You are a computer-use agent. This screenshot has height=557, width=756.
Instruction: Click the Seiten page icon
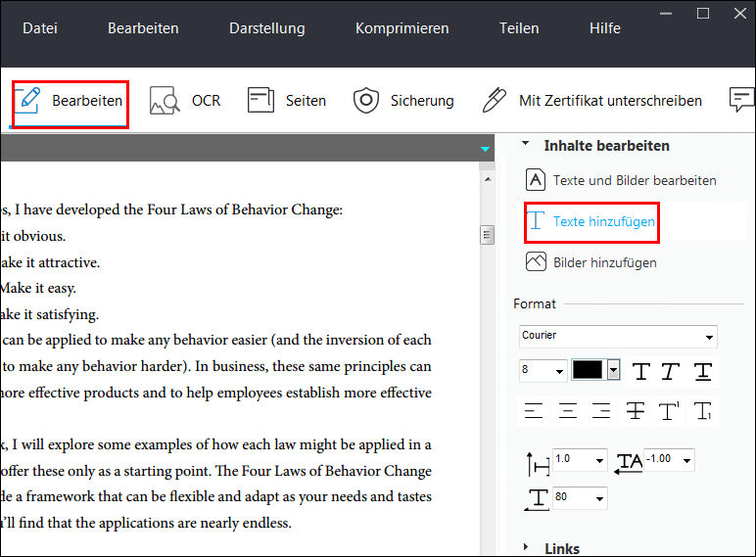tap(260, 100)
